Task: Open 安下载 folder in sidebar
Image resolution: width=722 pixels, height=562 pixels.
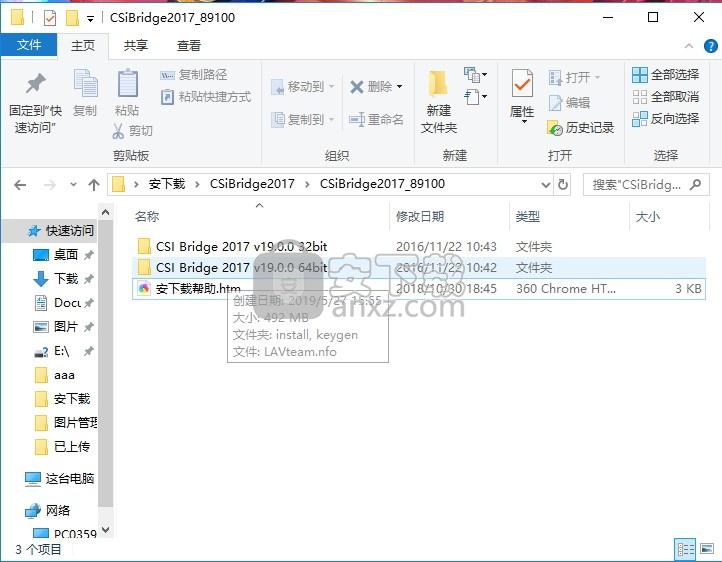Action: [x=62, y=399]
